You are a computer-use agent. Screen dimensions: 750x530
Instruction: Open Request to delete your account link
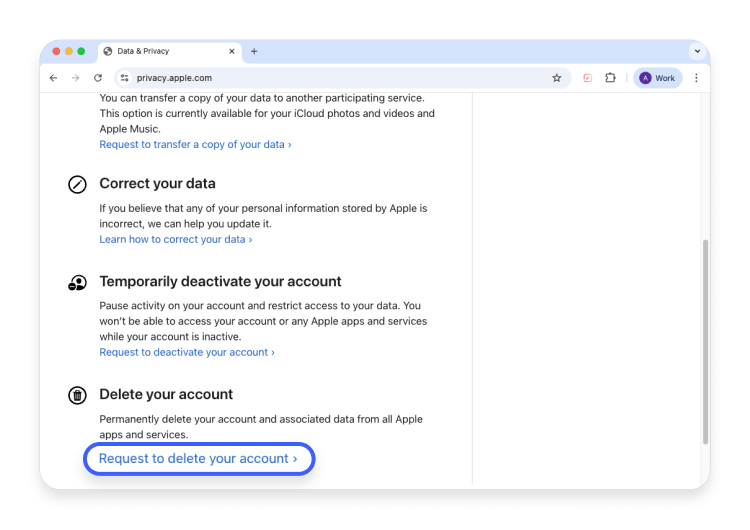[x=198, y=458]
